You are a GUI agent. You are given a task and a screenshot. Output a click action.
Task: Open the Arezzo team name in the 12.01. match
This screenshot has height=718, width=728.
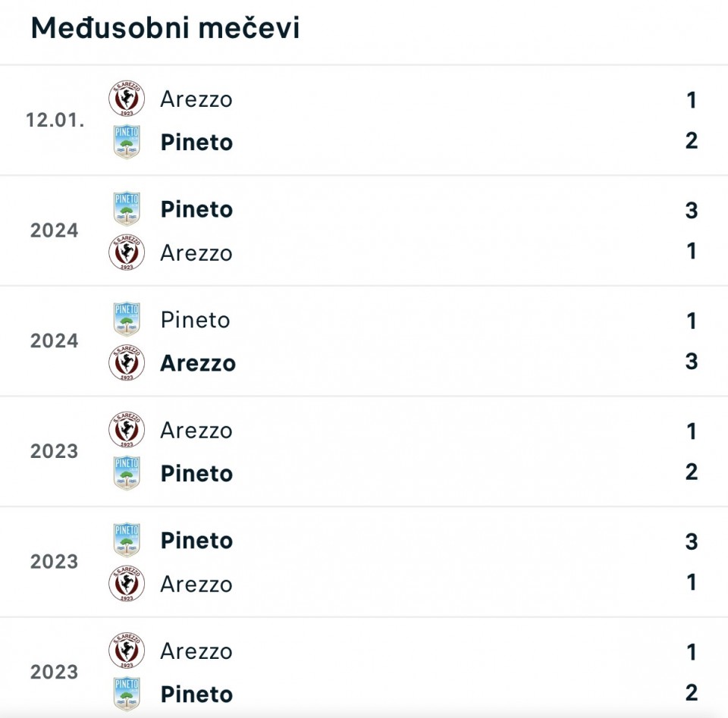[196, 99]
